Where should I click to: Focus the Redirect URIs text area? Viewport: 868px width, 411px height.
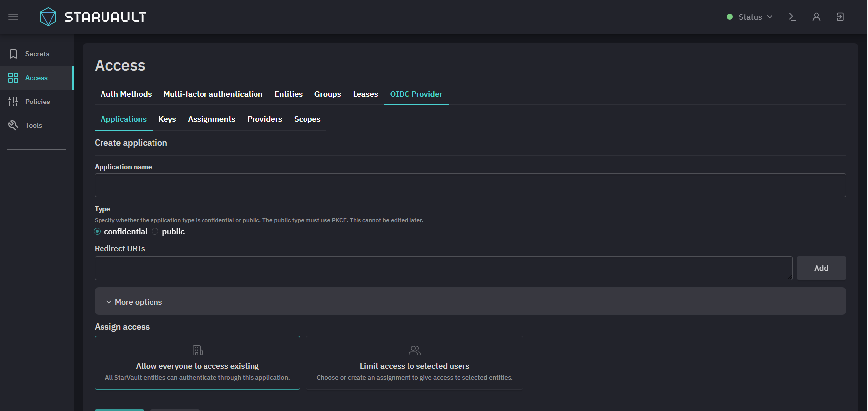click(x=443, y=268)
